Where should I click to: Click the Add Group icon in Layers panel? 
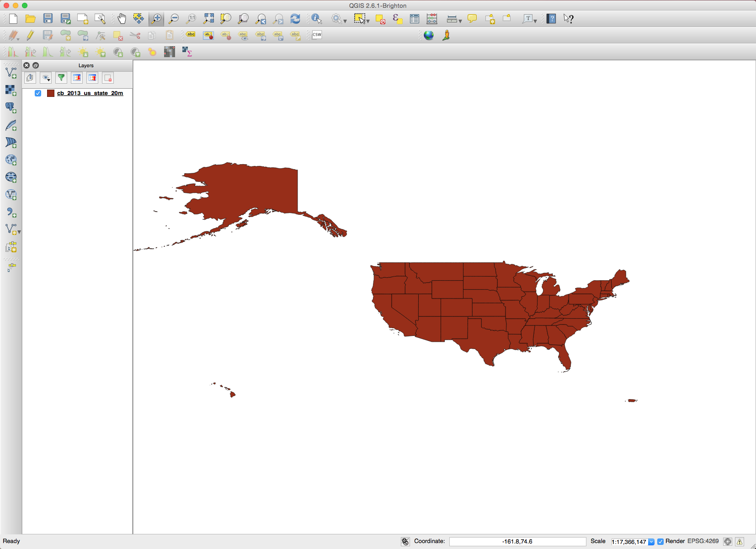[30, 78]
